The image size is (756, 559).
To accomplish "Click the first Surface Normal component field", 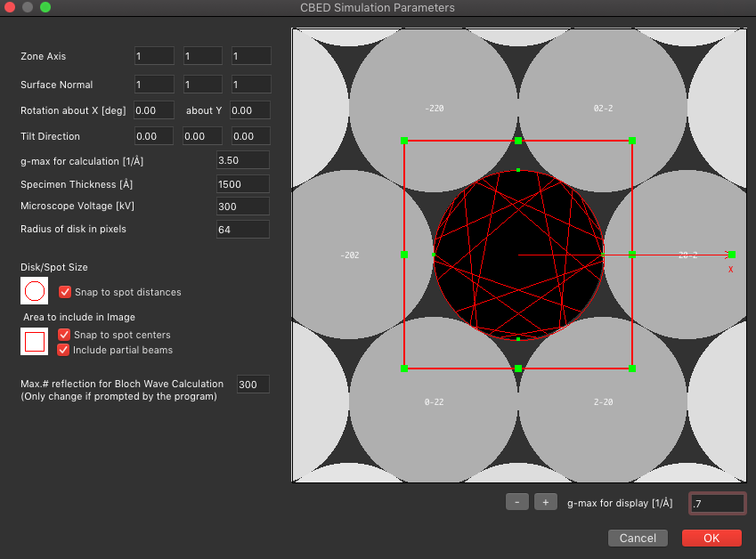I will click(x=154, y=85).
